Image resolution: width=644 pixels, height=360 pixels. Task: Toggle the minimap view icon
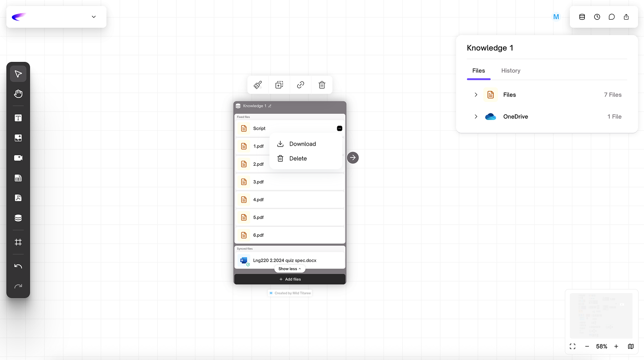tap(631, 346)
